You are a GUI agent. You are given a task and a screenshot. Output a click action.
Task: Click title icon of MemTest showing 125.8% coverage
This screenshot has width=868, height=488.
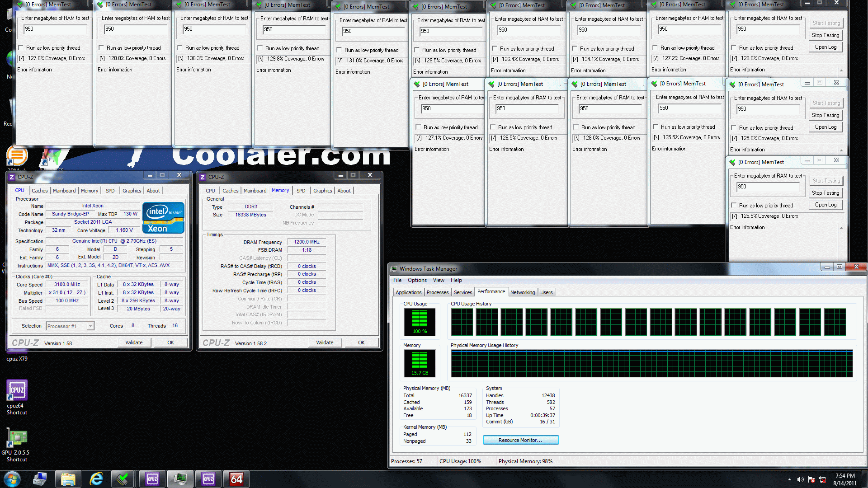(732, 84)
